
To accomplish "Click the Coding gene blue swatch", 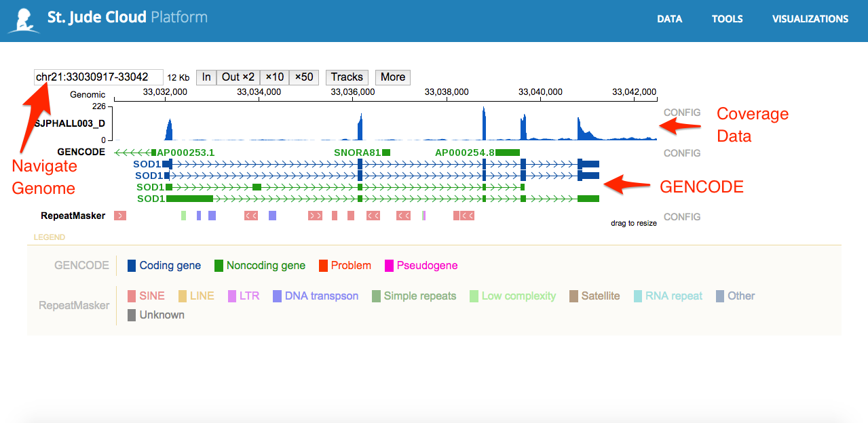I will coord(132,266).
